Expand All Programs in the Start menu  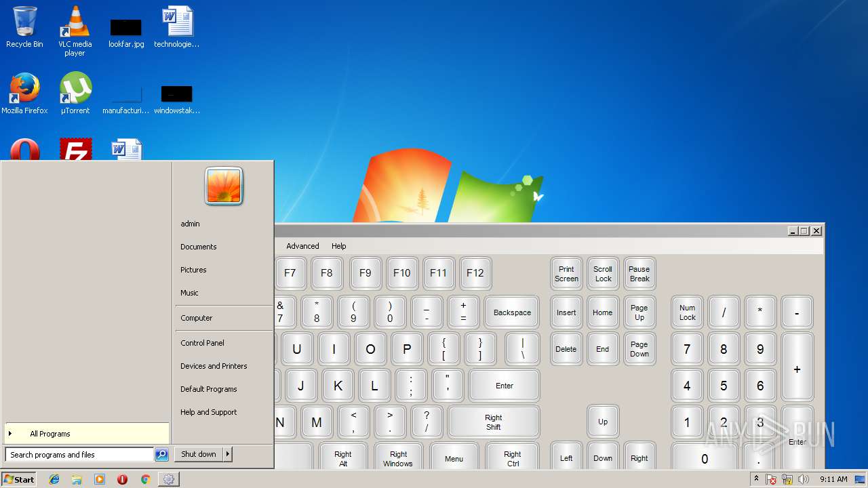[86, 434]
